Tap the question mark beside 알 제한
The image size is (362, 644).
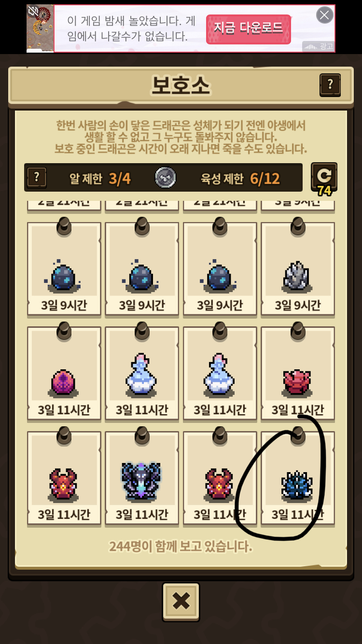[x=37, y=178]
